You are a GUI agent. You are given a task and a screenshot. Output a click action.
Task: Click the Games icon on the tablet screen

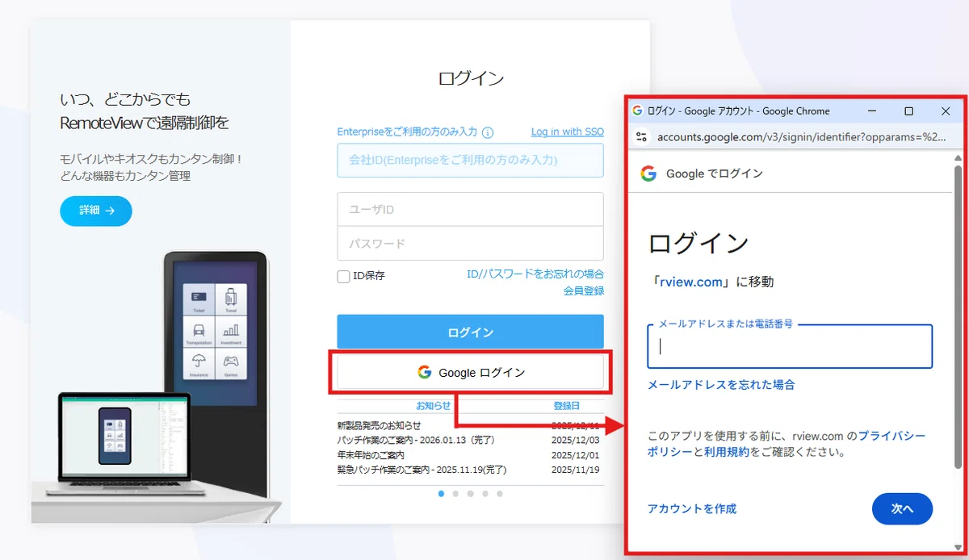pyautogui.click(x=231, y=361)
